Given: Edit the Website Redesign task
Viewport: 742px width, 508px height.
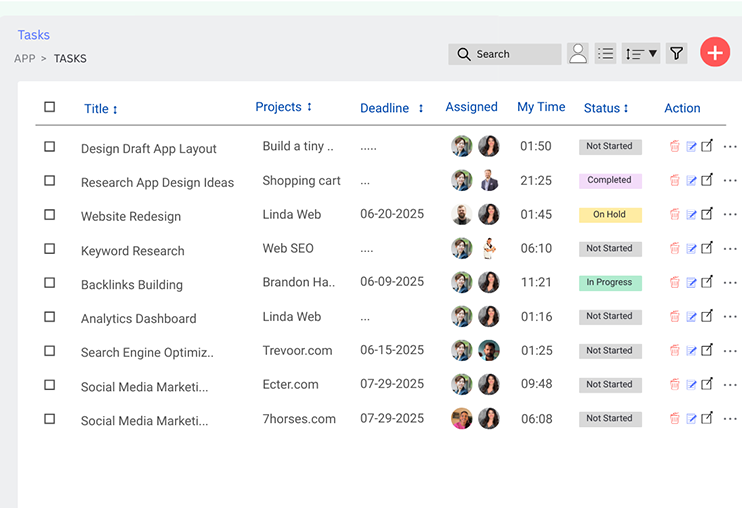Looking at the screenshot, I should pyautogui.click(x=691, y=215).
